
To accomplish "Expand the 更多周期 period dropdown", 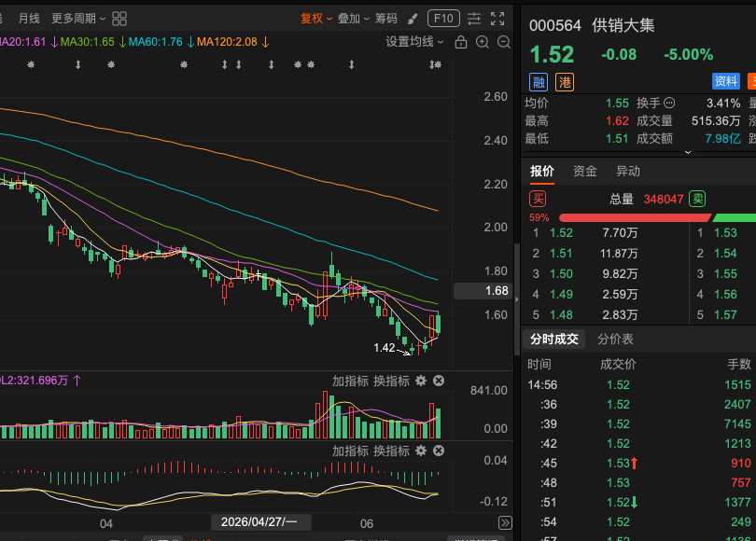I will (78, 19).
